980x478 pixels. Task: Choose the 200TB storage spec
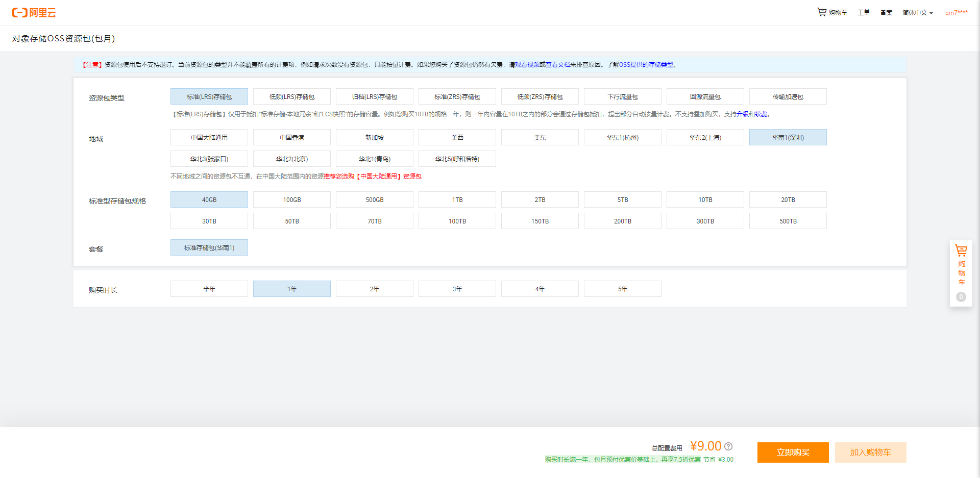pyautogui.click(x=623, y=221)
